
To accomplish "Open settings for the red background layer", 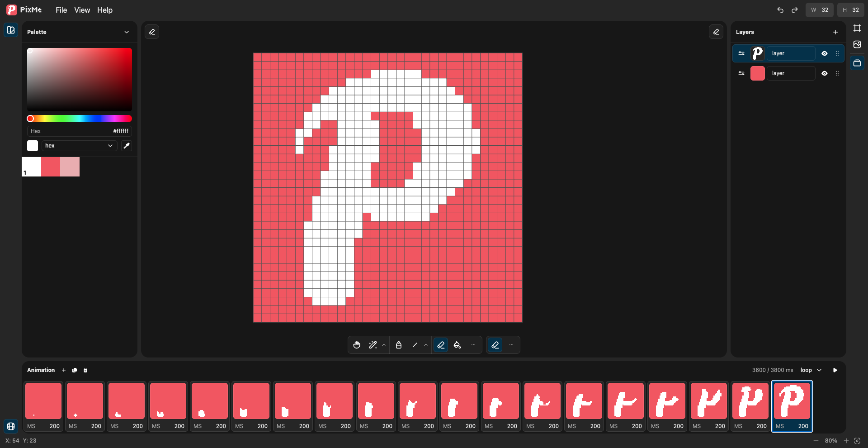I will pos(741,73).
